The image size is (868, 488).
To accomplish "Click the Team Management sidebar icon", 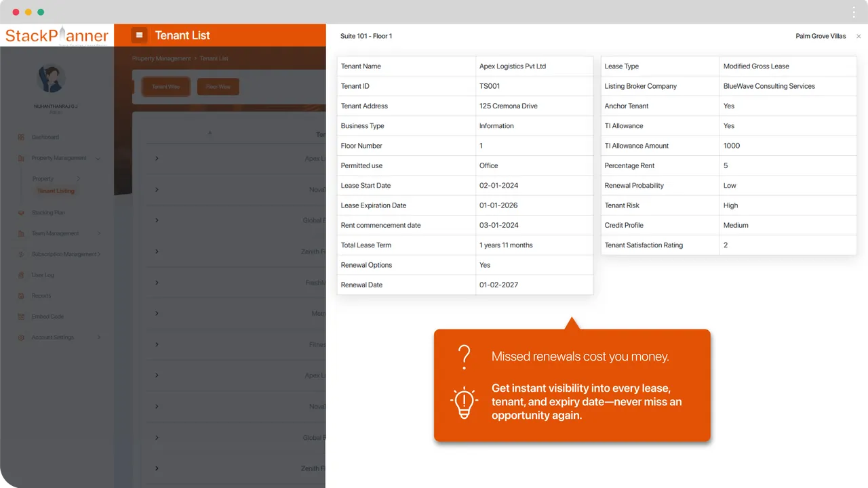I will (x=22, y=233).
